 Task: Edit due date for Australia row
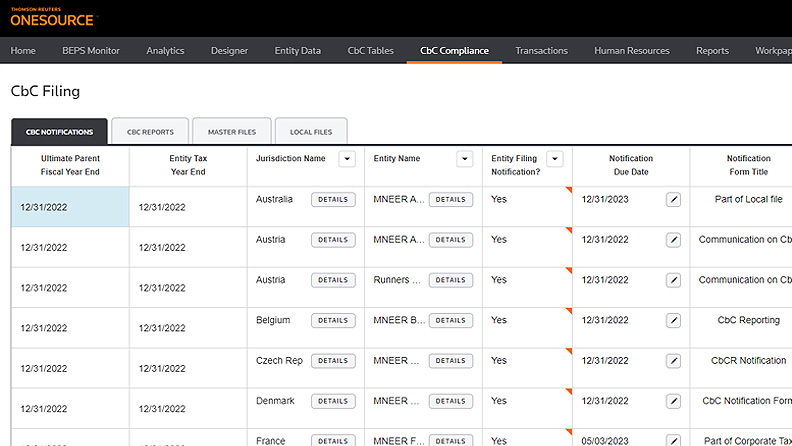[673, 200]
